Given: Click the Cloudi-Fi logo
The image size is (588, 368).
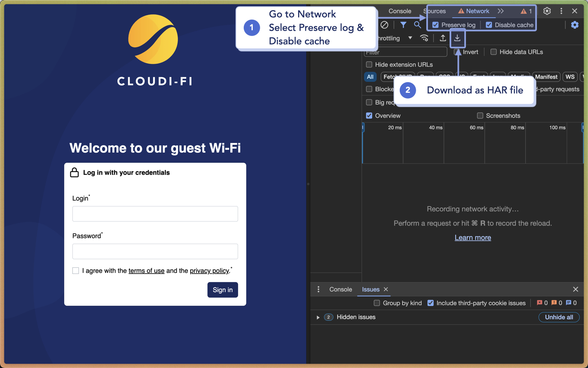Looking at the screenshot, I should (x=154, y=50).
